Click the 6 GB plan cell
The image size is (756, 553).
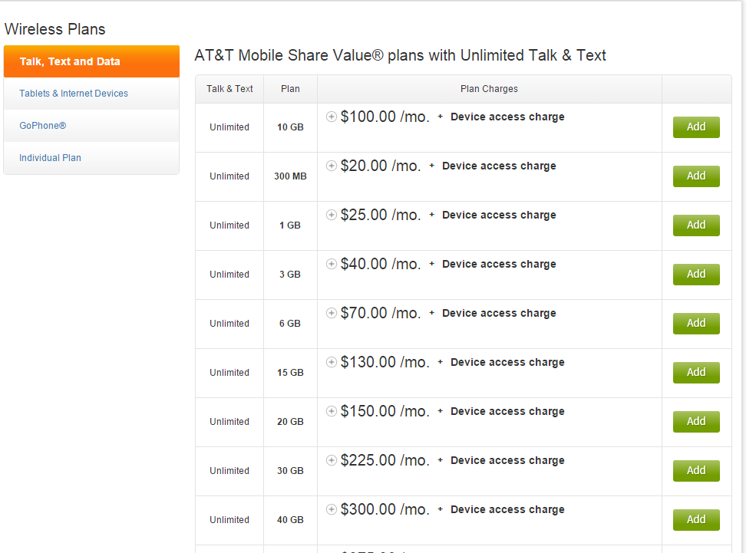click(290, 324)
